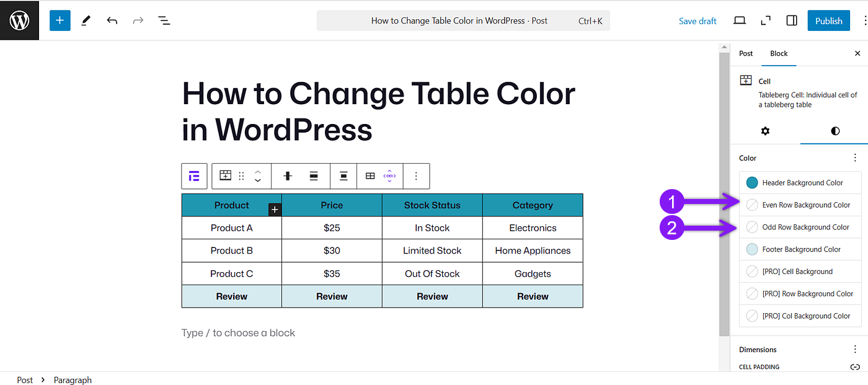
Task: Switch to the Block tab
Action: [x=779, y=53]
